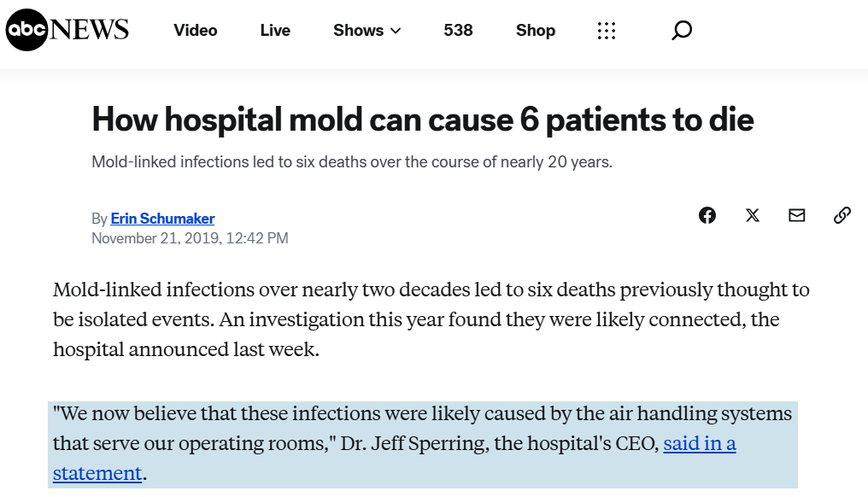Open the dotted grid more-menu icon
This screenshot has height=497, width=868.
(607, 31)
